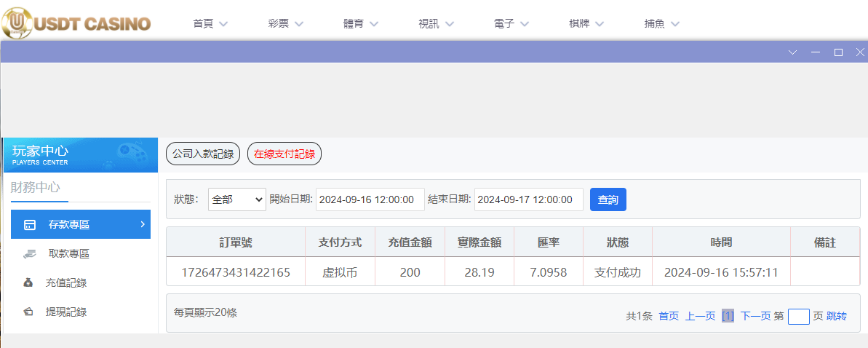Click the window collapse chevron icon
Screen dimensions: 868x348
(x=793, y=52)
